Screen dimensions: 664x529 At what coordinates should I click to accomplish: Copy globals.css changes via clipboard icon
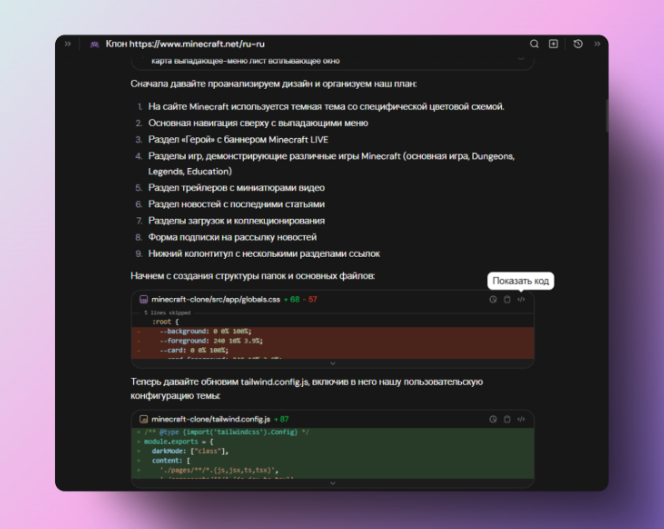(507, 299)
